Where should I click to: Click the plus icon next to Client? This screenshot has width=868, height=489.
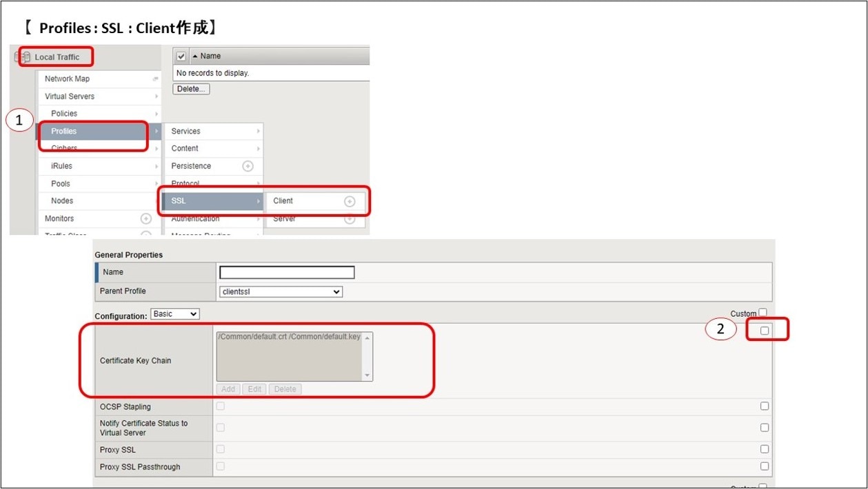pos(350,201)
